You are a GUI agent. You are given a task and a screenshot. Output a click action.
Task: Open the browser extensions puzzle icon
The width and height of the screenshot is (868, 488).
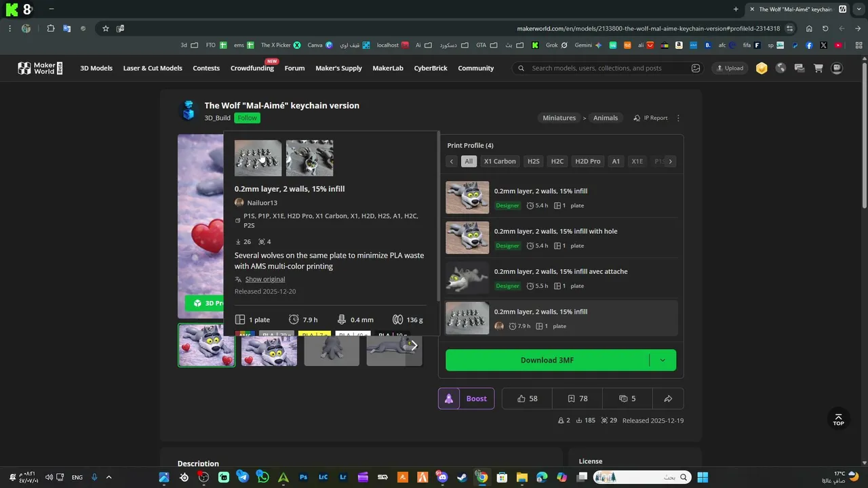pos(51,28)
